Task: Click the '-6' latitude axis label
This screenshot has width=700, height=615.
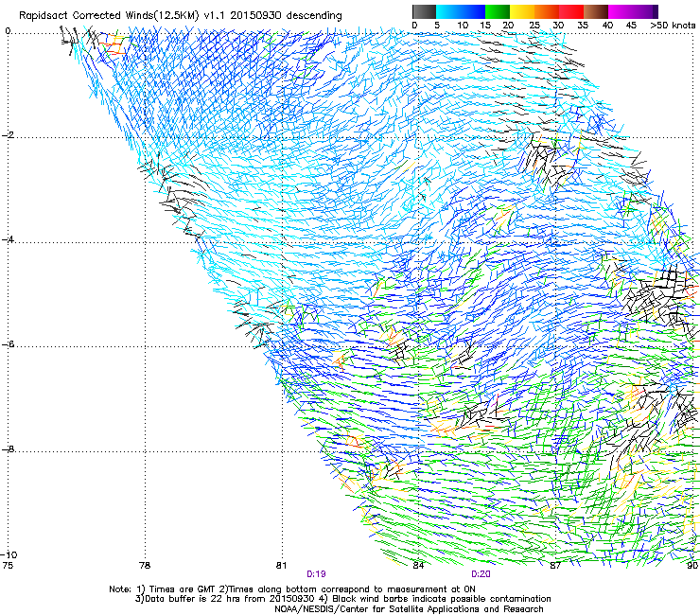Action: (x=8, y=344)
